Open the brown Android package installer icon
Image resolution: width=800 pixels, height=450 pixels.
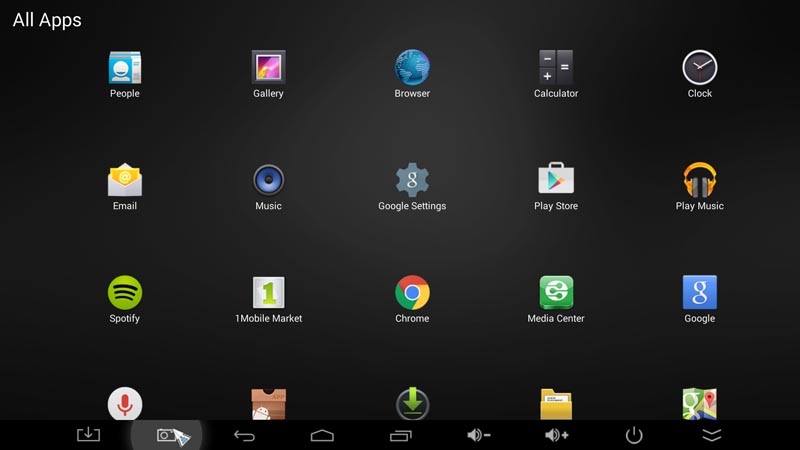pyautogui.click(x=268, y=404)
